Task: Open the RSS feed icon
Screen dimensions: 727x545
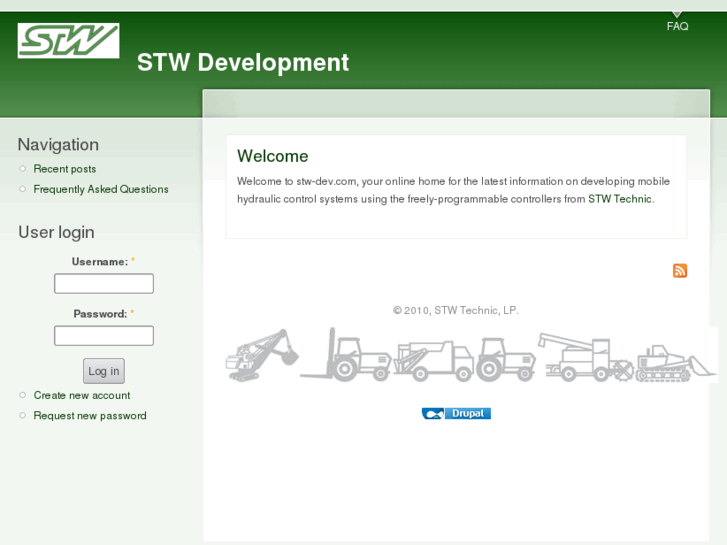Action: [x=680, y=270]
